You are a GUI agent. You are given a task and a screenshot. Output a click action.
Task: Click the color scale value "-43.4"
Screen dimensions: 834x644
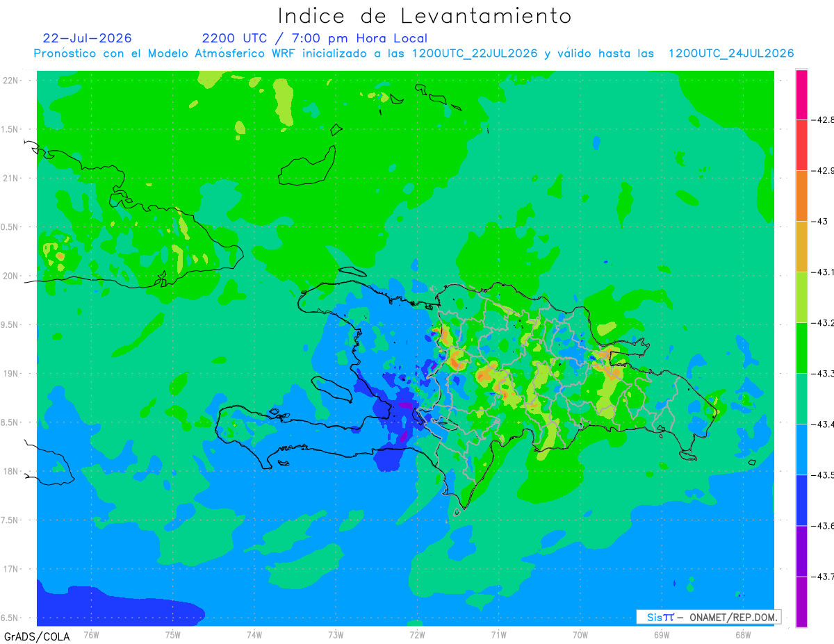[823, 424]
